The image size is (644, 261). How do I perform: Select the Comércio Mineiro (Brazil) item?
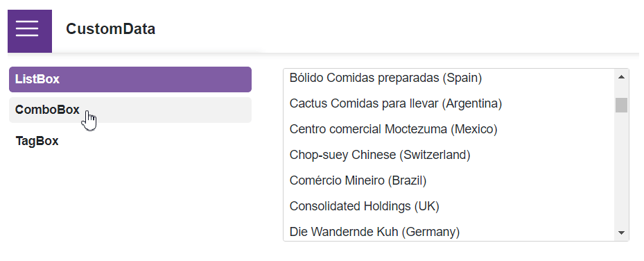click(x=449, y=180)
